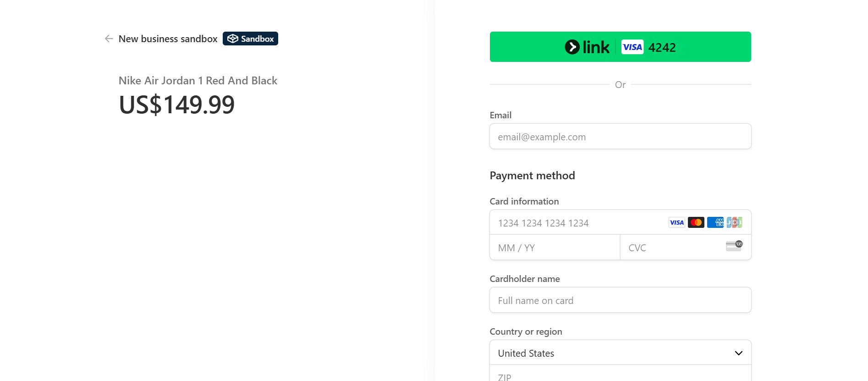Screen dimensions: 868x381
Task: Click the American Express brand icon
Action: coord(715,222)
